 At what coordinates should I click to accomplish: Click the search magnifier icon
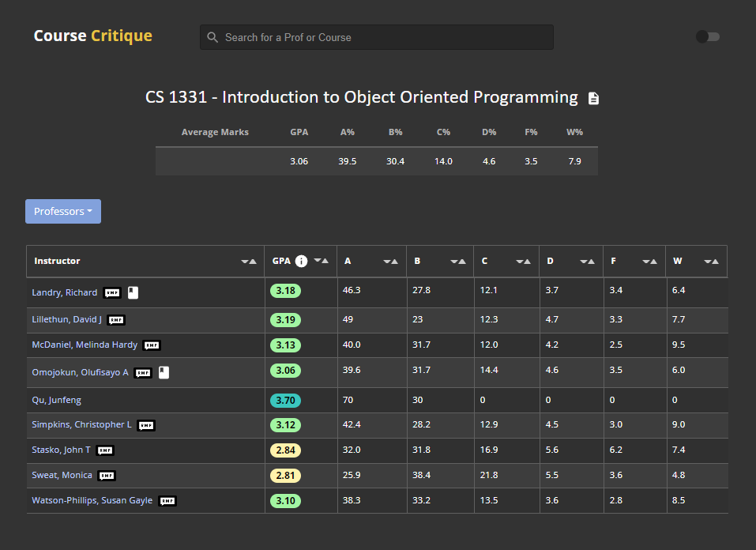tap(213, 37)
